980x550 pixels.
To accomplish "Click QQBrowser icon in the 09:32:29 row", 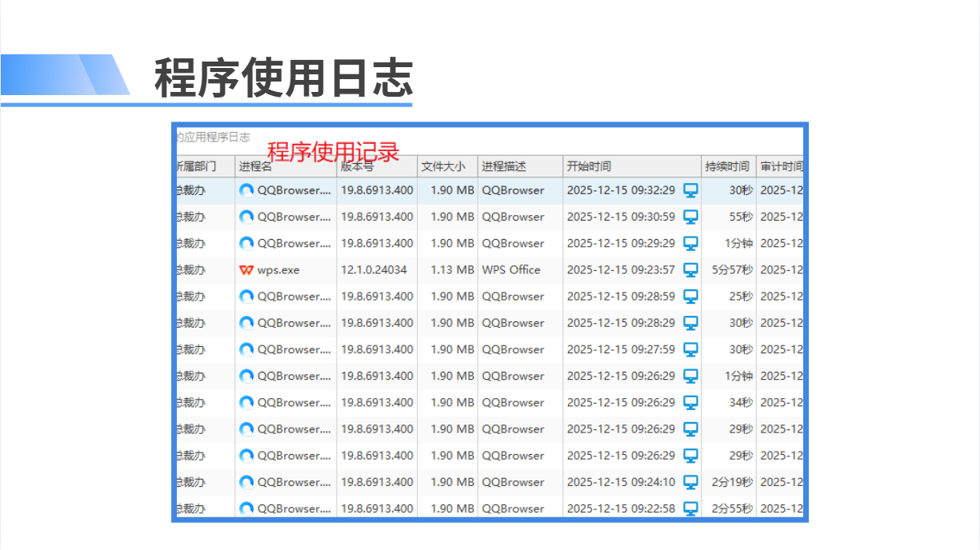I will 246,190.
